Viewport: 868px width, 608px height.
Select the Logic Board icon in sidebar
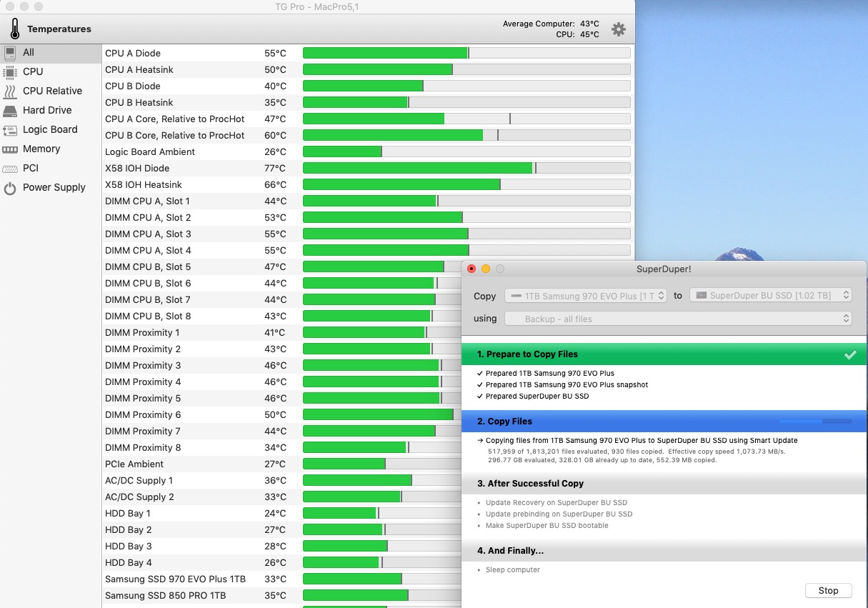10,129
